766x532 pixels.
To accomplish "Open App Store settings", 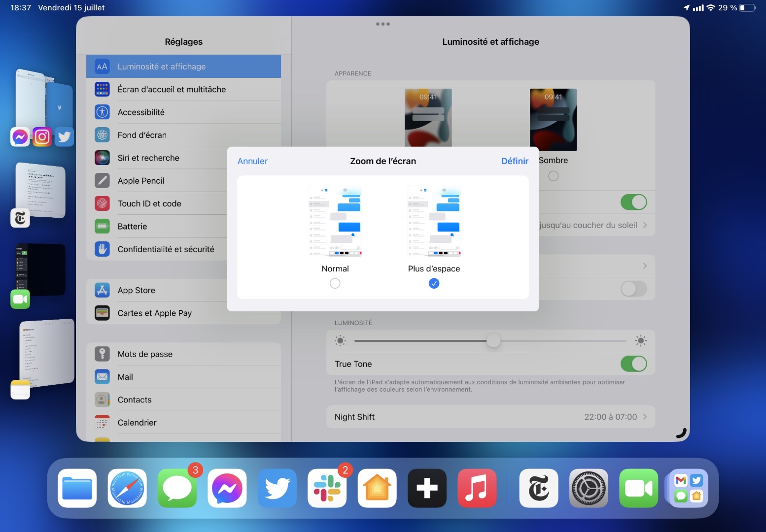I will 157,290.
